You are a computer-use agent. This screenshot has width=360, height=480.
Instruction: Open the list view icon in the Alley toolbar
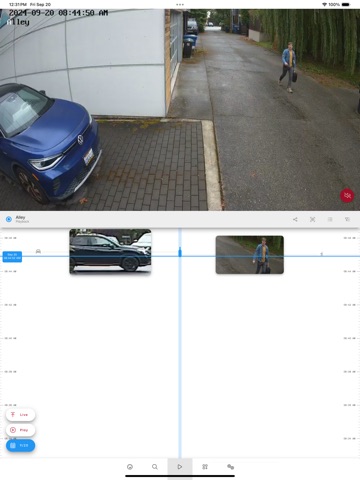(330, 219)
